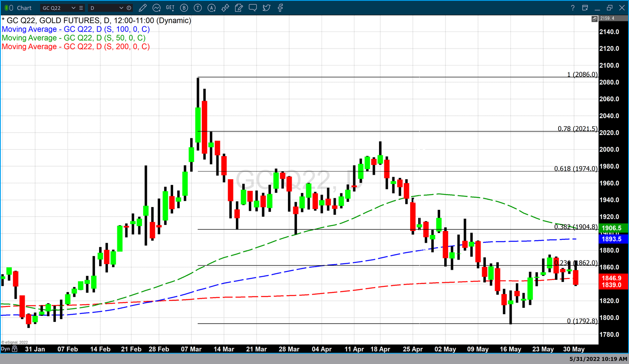Click the red 200-period Moving Average label
Image resolution: width=629 pixels, height=364 pixels.
click(x=76, y=47)
